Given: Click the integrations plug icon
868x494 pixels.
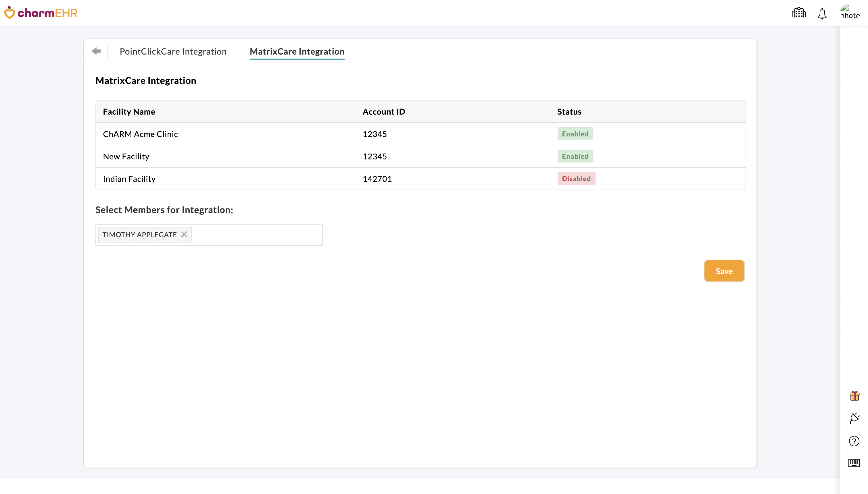Looking at the screenshot, I should [x=854, y=418].
